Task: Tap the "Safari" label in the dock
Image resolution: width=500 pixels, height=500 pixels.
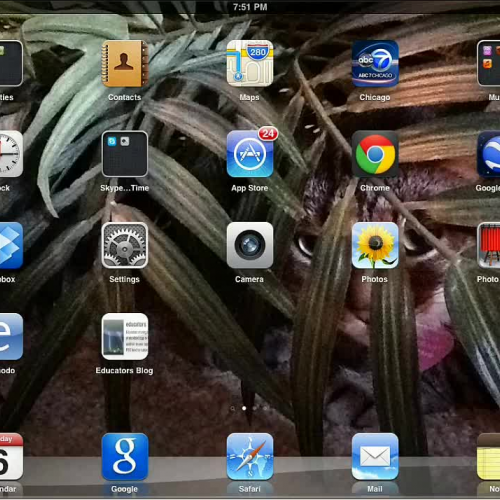Action: pos(250,489)
